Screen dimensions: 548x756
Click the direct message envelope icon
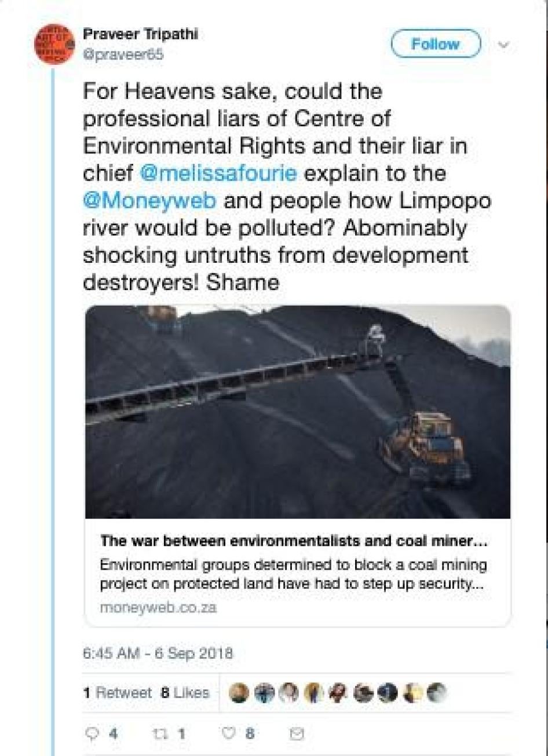(297, 733)
